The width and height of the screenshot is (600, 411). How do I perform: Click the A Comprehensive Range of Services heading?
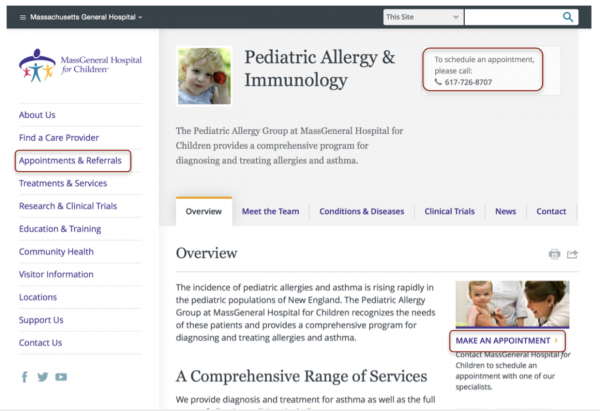click(302, 376)
